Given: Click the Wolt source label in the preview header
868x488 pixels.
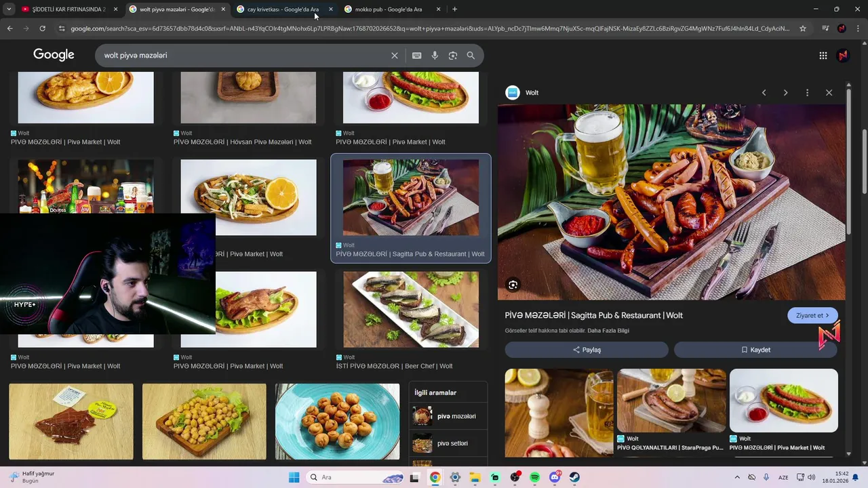Looking at the screenshot, I should (532, 93).
